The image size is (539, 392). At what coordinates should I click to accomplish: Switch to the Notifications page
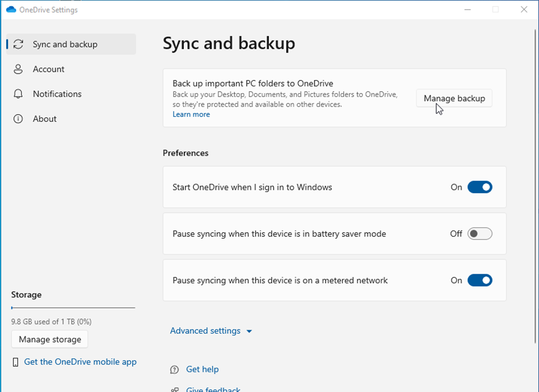57,94
